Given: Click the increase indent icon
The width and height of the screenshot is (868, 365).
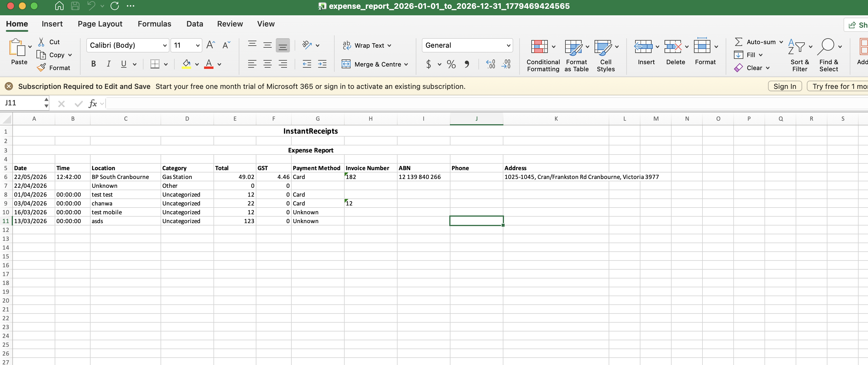Looking at the screenshot, I should pyautogui.click(x=322, y=64).
